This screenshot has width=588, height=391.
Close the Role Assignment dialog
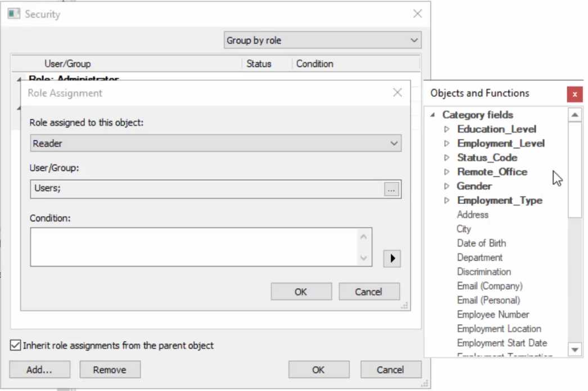pyautogui.click(x=397, y=93)
